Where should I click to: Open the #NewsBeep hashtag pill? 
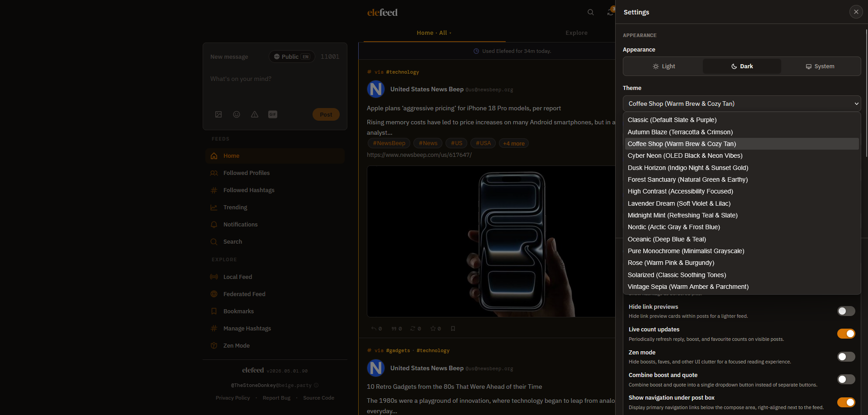coord(389,143)
